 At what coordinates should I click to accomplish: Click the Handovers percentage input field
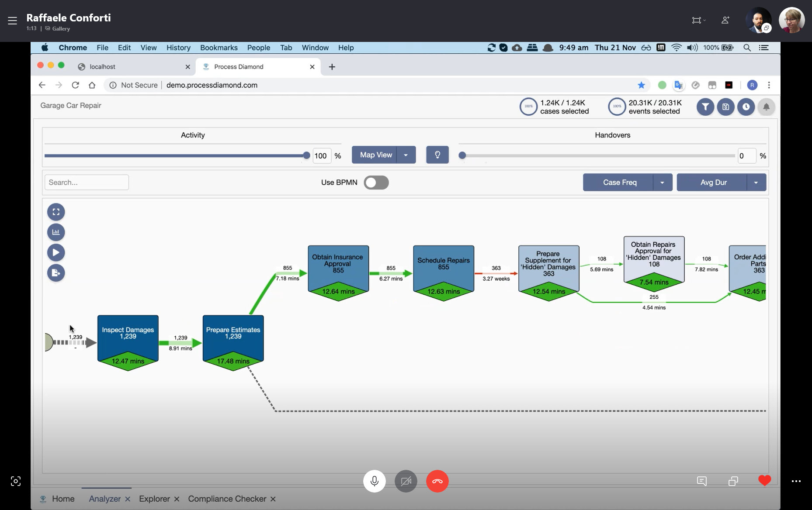click(747, 156)
